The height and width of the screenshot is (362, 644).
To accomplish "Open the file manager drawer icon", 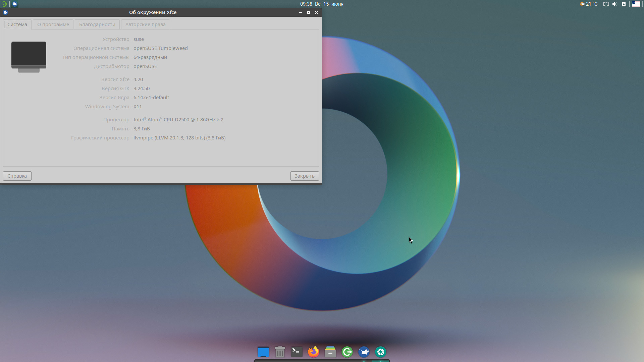I will (x=330, y=352).
